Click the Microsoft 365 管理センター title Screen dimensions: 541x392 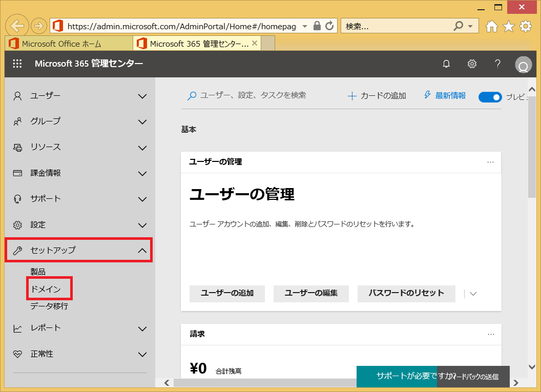pos(89,64)
